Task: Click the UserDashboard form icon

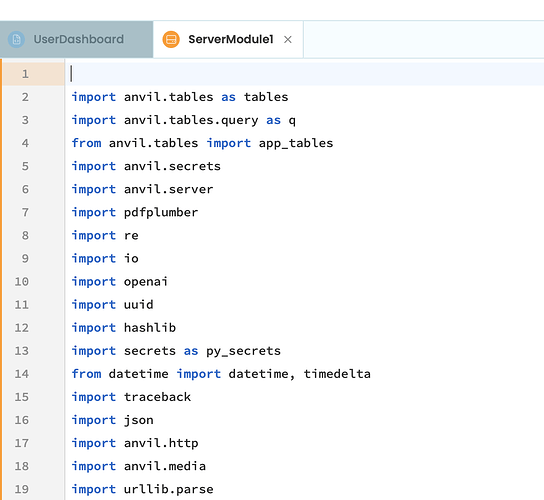Action: (16, 39)
